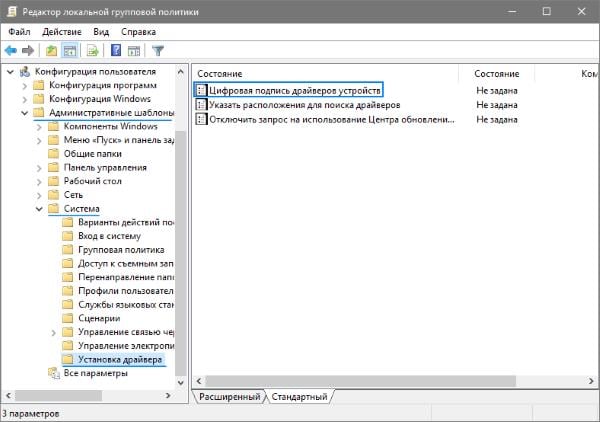The width and height of the screenshot is (600, 422).
Task: Sort by the second 'Состояние' column header
Action: pyautogui.click(x=497, y=73)
